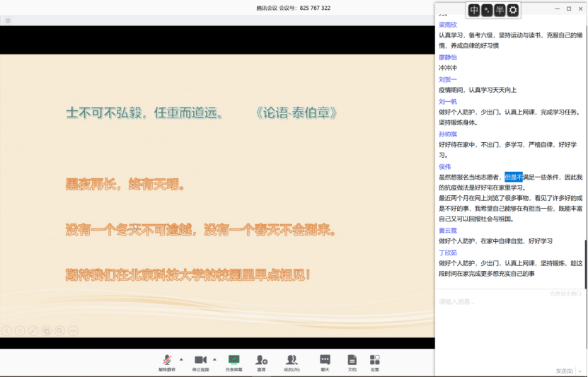Open the 文档 documents icon

[x=352, y=361]
